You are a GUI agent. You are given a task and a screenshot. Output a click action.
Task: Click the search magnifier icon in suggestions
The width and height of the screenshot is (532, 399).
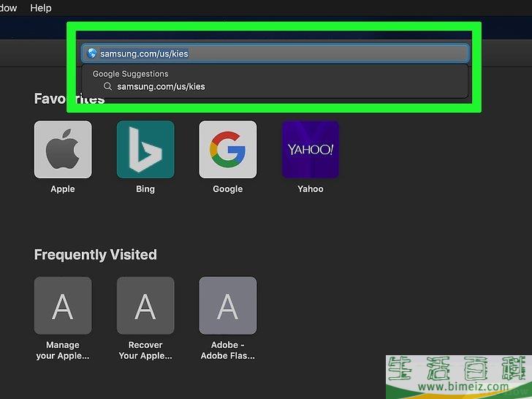pos(107,86)
